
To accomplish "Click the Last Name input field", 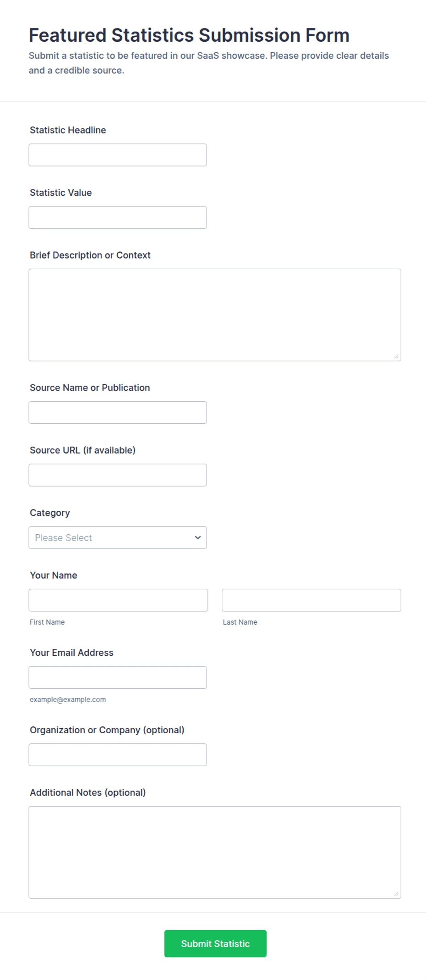I will tap(311, 600).
